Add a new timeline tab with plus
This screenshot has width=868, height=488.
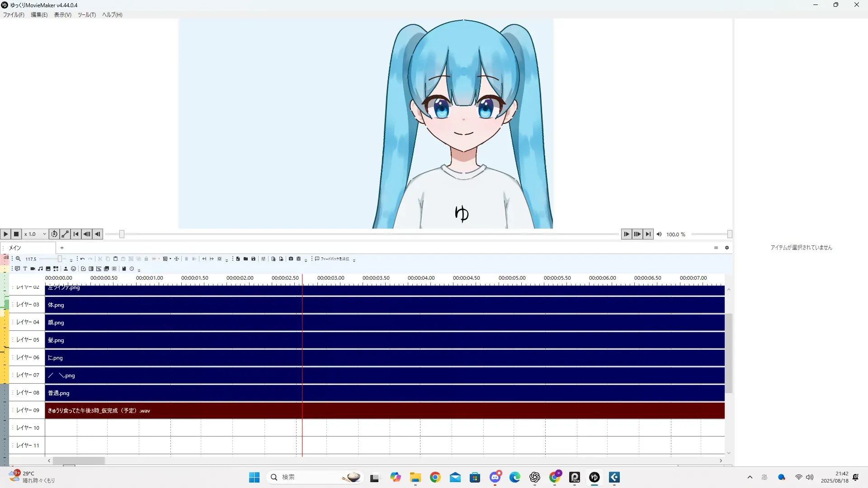click(x=62, y=248)
